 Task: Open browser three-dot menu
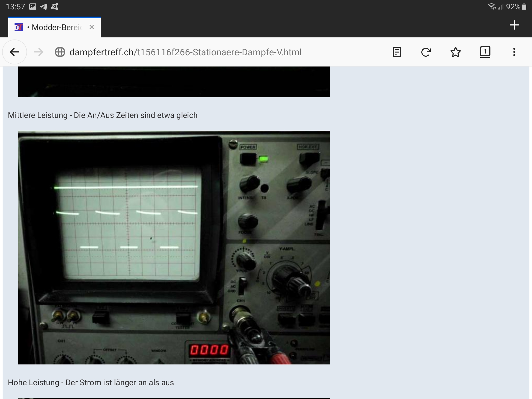[514, 52]
